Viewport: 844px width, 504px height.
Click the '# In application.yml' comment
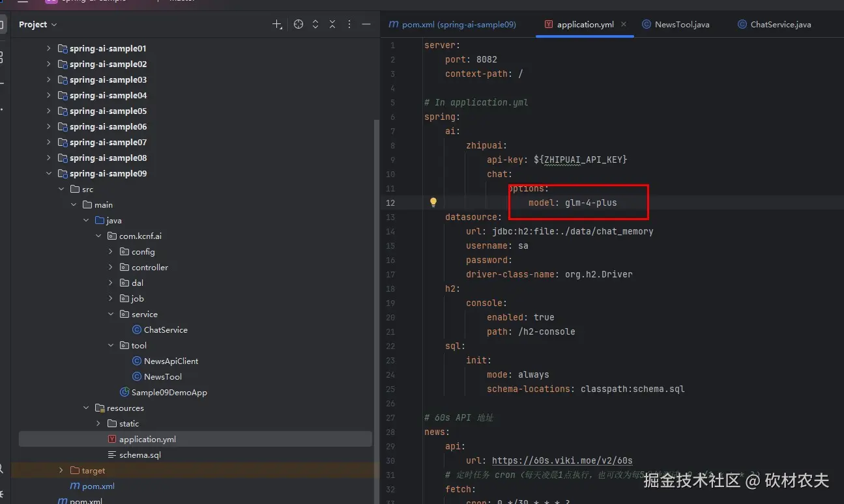pyautogui.click(x=476, y=102)
